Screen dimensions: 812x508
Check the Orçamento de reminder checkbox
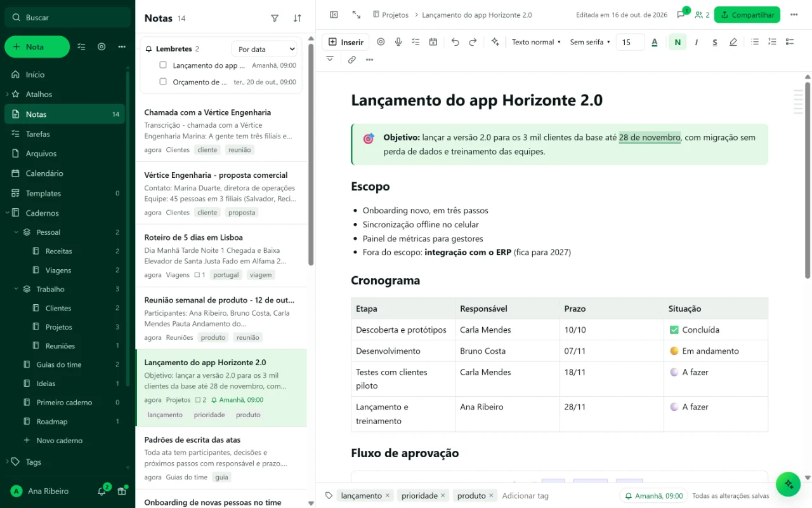163,81
